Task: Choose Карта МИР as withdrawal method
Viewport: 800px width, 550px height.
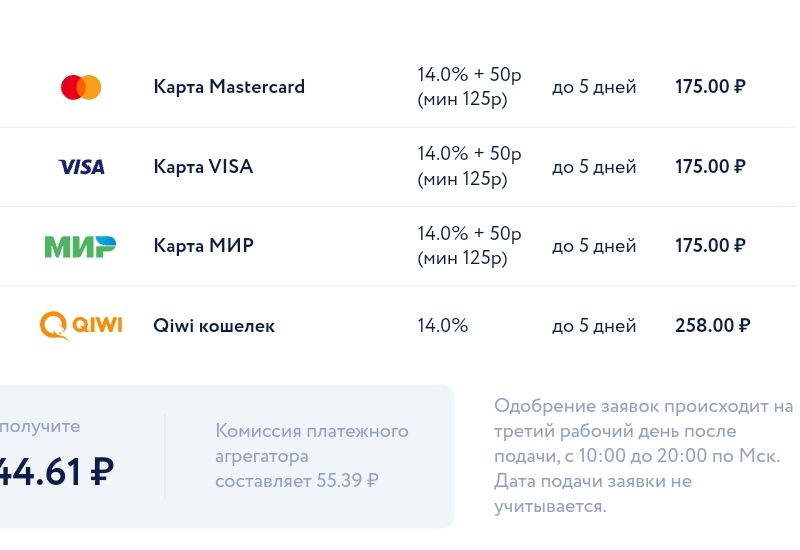Action: point(203,246)
